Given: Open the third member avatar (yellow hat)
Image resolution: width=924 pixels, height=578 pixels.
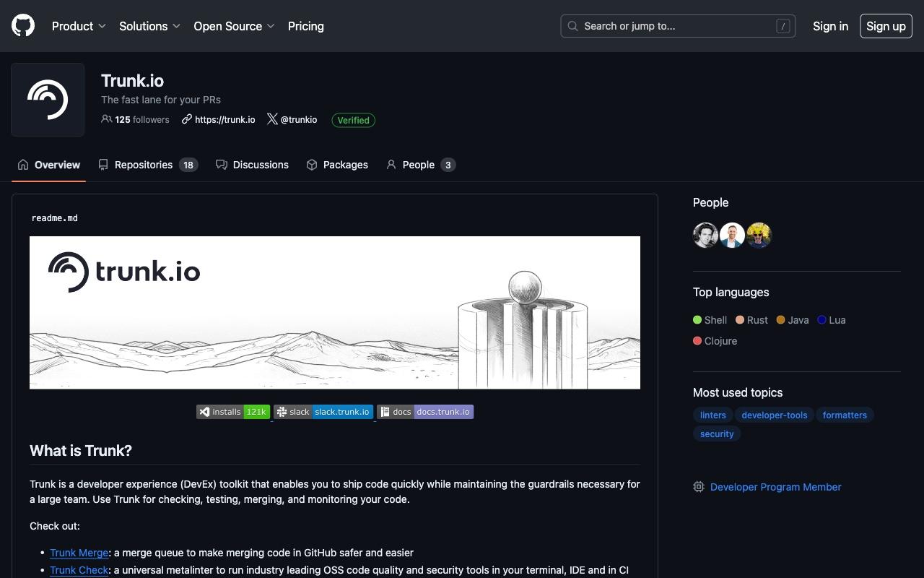Looking at the screenshot, I should (x=759, y=236).
